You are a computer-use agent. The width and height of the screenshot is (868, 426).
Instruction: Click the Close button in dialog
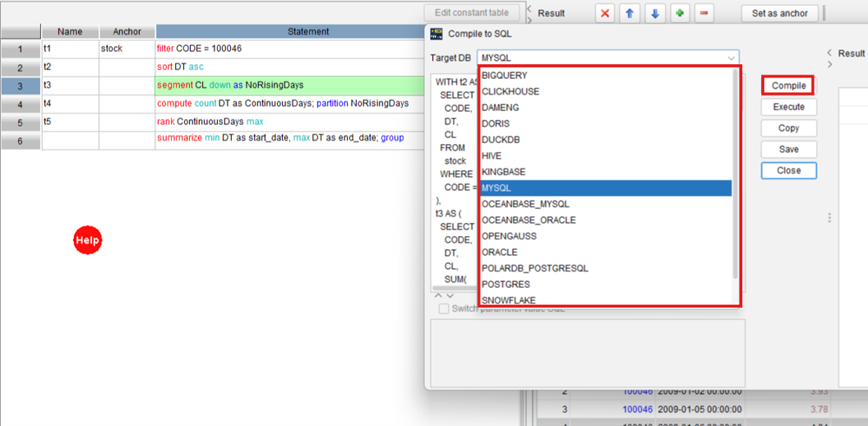(x=788, y=170)
